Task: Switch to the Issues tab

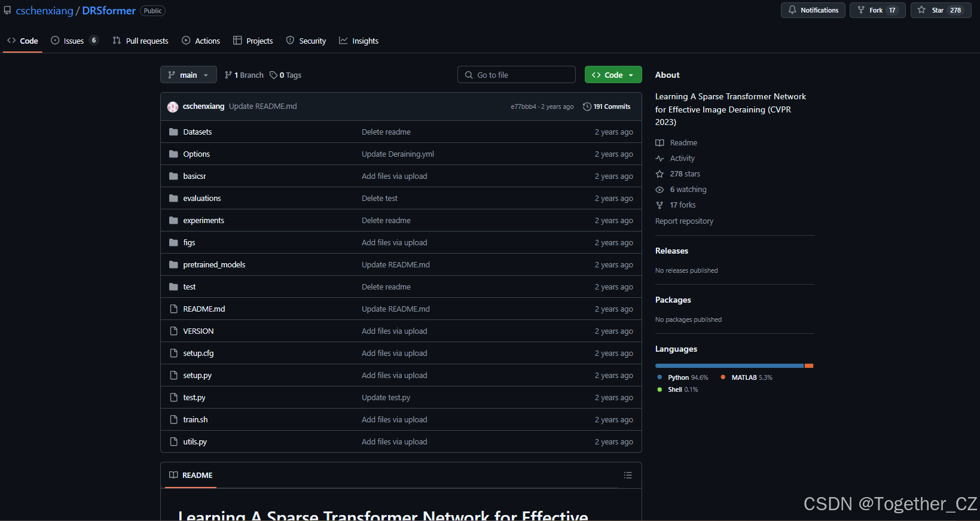Action: point(75,41)
